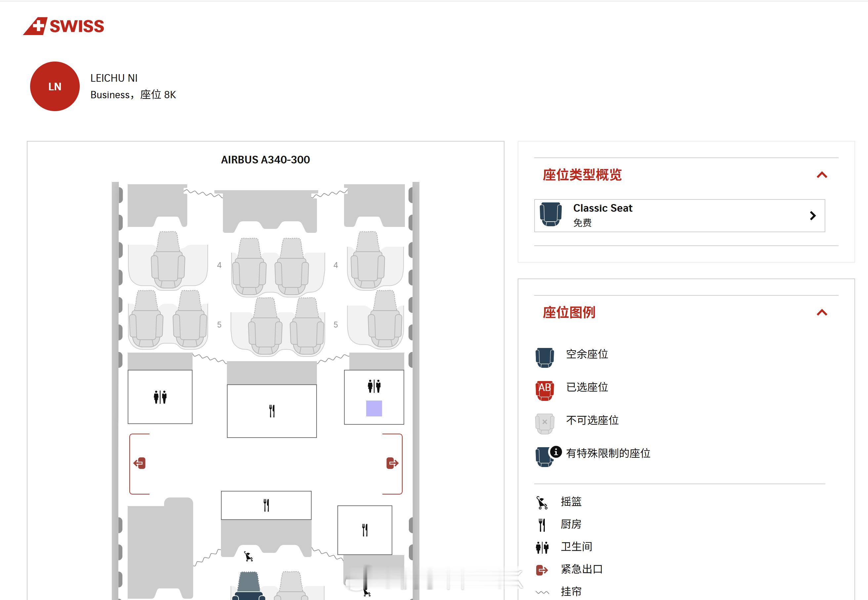The image size is (868, 600).
Task: Click the Classic Seat label
Action: [x=603, y=208]
